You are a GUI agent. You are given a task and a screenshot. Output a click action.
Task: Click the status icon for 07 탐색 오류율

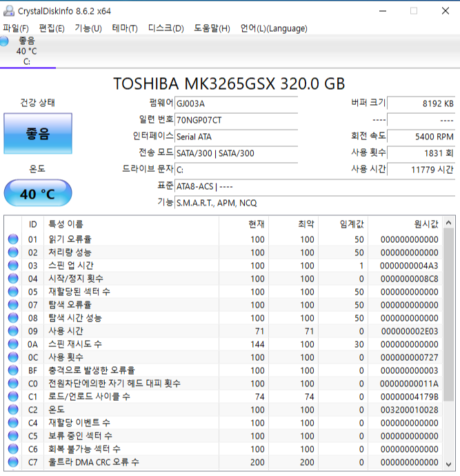pyautogui.click(x=13, y=304)
